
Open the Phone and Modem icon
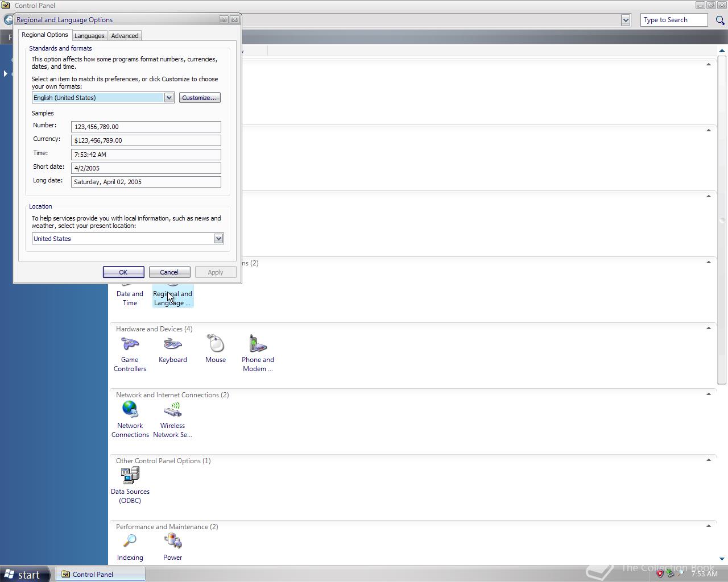[x=258, y=354]
